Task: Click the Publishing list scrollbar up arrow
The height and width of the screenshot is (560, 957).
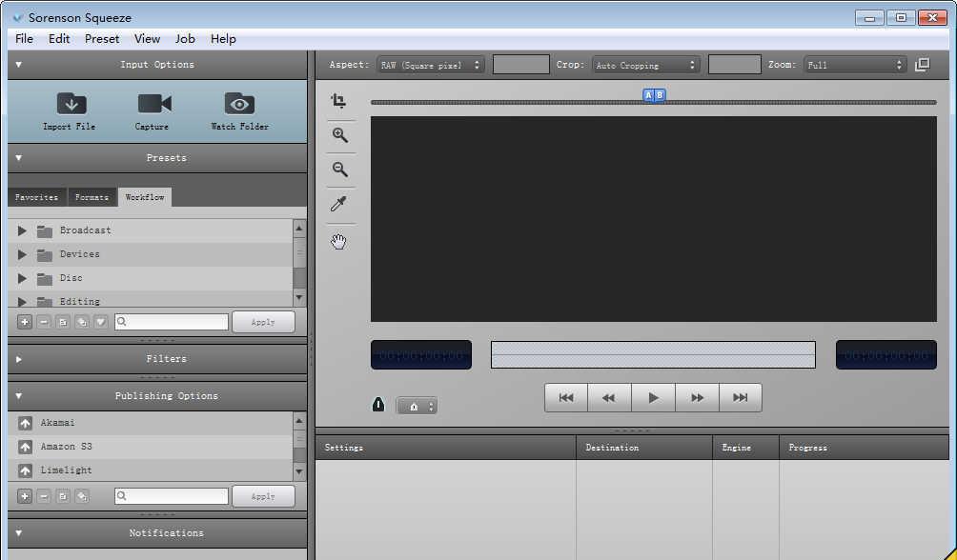Action: pos(299,420)
